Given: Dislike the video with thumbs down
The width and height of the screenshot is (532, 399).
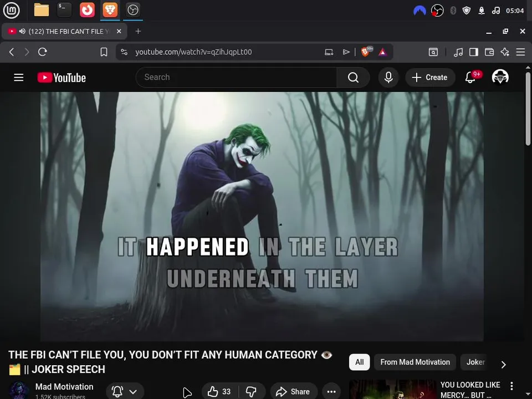Looking at the screenshot, I should coord(252,392).
